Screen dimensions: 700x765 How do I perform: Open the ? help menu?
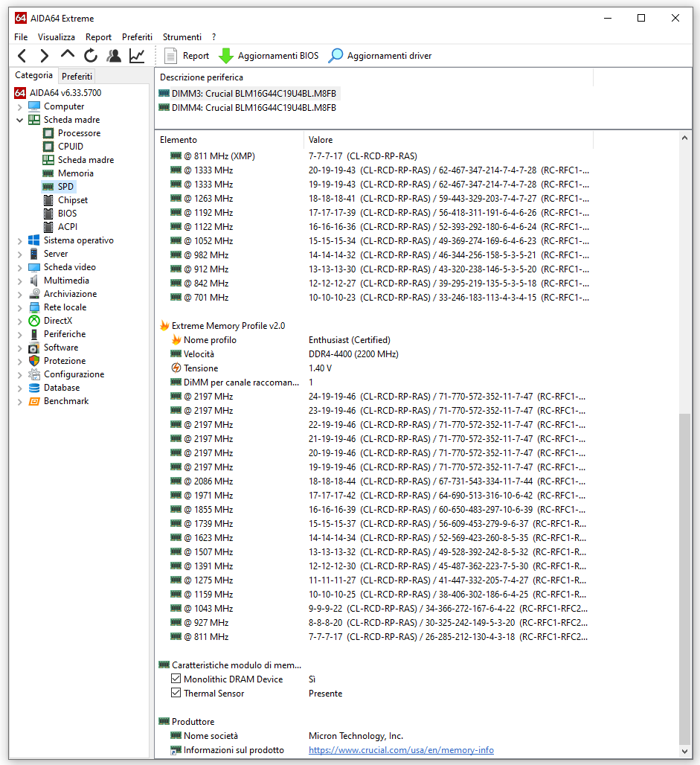pos(214,37)
